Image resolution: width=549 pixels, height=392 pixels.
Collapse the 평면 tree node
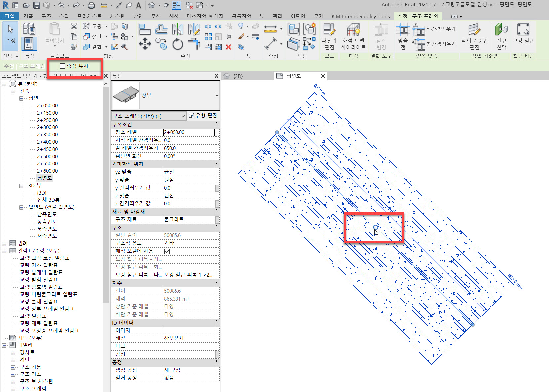pyautogui.click(x=21, y=98)
